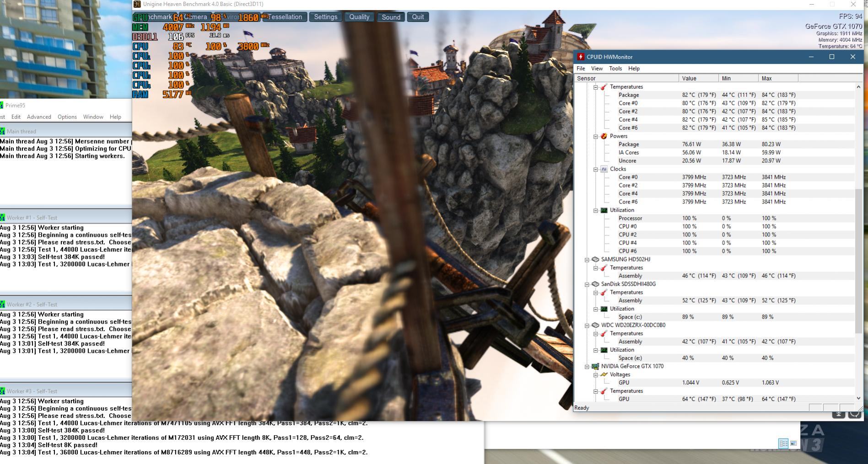868x464 pixels.
Task: Click the SanDisk SDSSDHII480G drive icon
Action: pos(595,284)
